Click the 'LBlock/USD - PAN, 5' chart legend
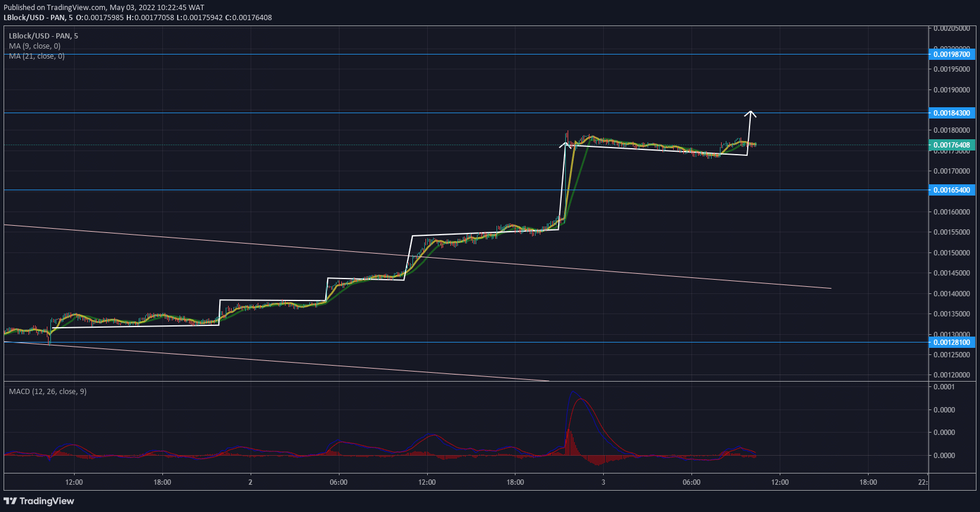The width and height of the screenshot is (980, 512). 43,36
